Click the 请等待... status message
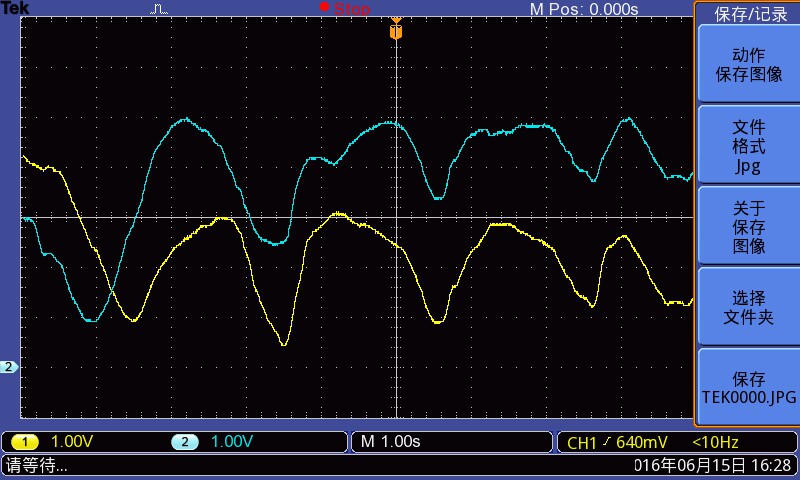This screenshot has width=800, height=480. tap(36, 465)
